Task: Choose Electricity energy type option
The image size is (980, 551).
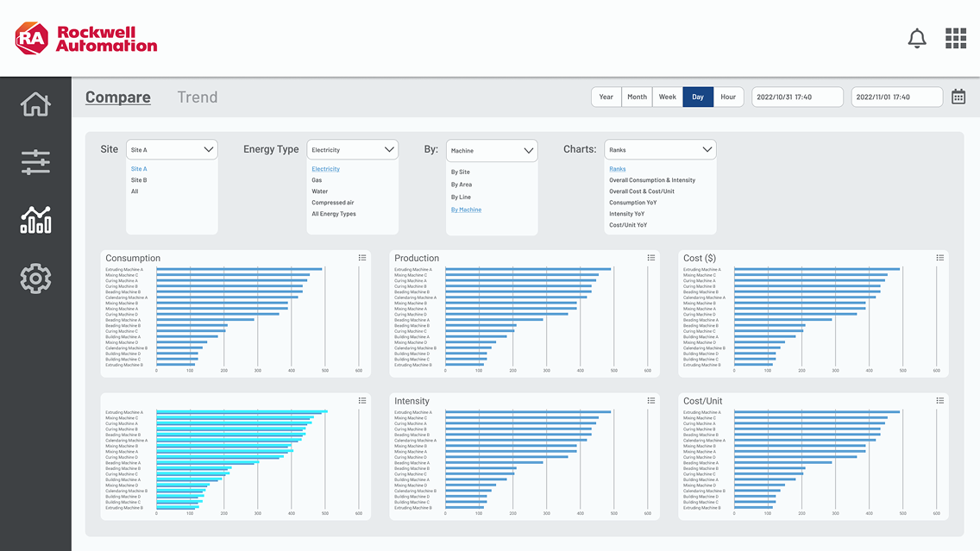Action: tap(325, 169)
